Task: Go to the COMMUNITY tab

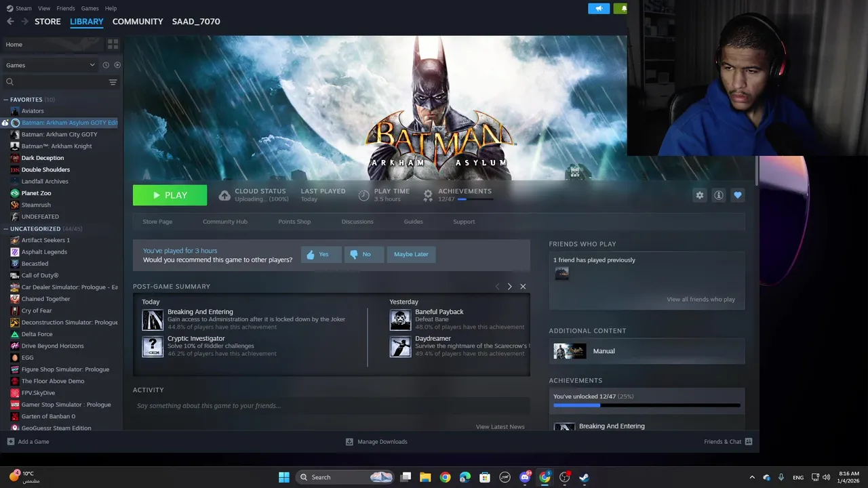Action: (138, 22)
